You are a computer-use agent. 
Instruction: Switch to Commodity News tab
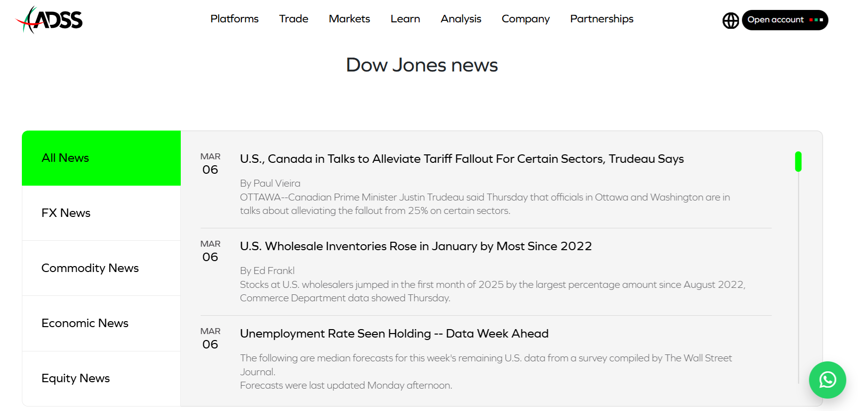(x=101, y=268)
